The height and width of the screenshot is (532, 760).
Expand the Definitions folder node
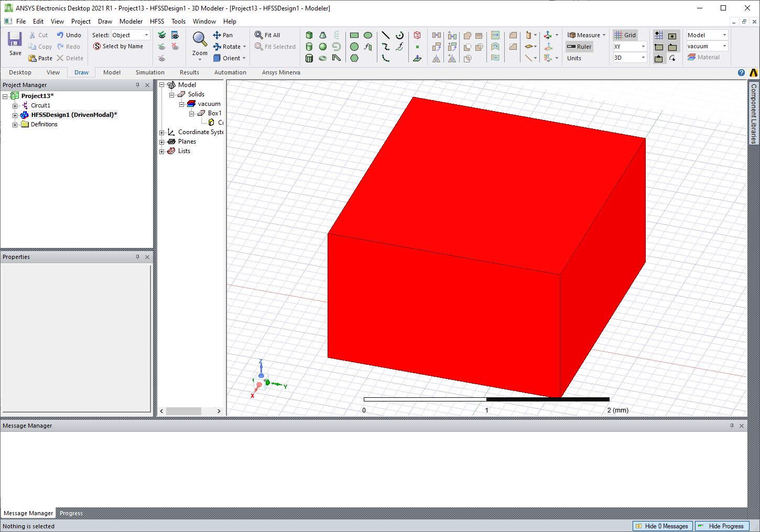[15, 125]
